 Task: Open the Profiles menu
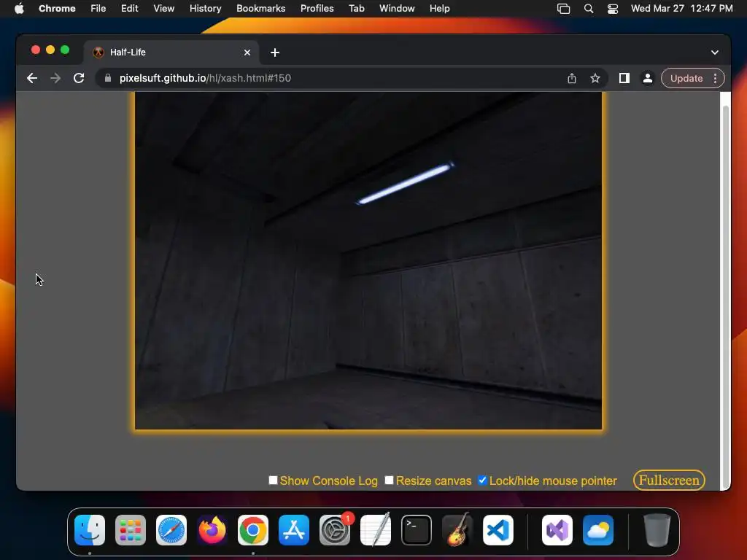tap(317, 8)
